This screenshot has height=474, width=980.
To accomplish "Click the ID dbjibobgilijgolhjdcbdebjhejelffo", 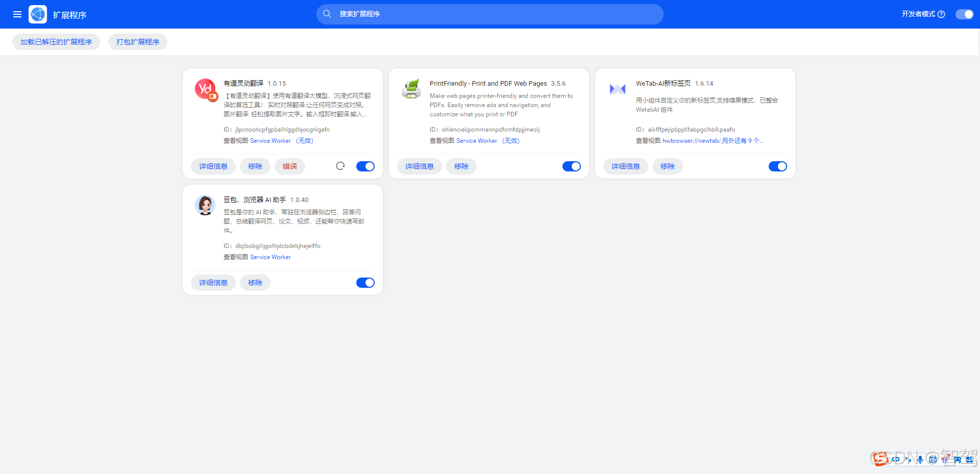I will 278,246.
